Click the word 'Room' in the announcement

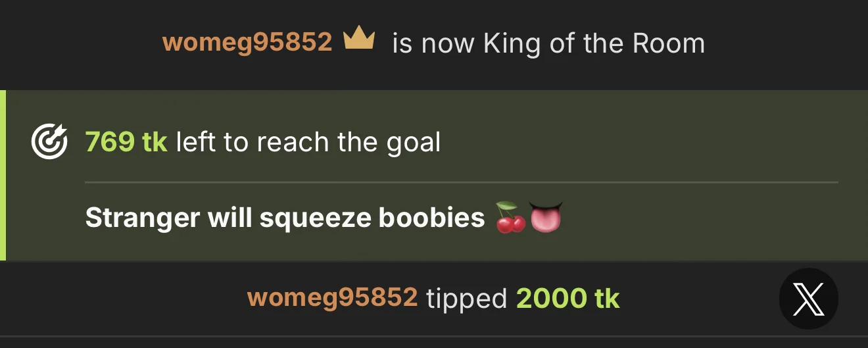[x=669, y=43]
